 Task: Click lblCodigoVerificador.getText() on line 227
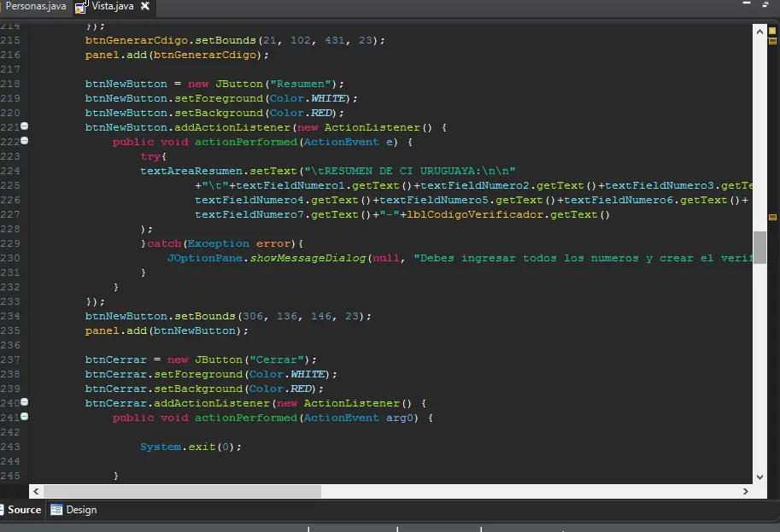coord(507,215)
